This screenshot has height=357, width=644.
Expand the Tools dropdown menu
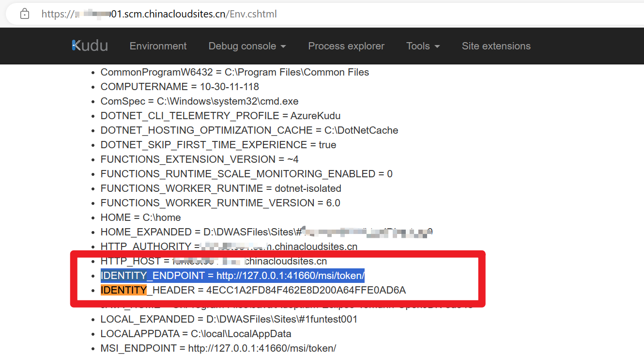(x=423, y=46)
